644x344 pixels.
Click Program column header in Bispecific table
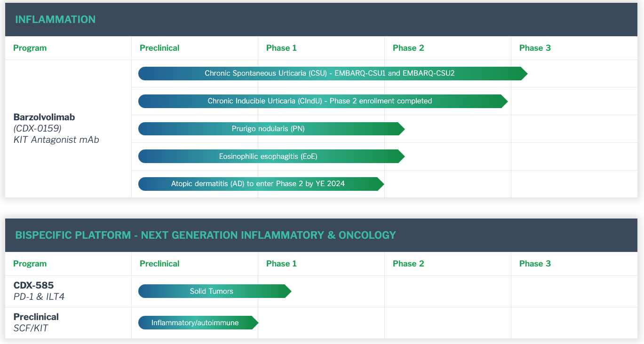click(x=30, y=264)
